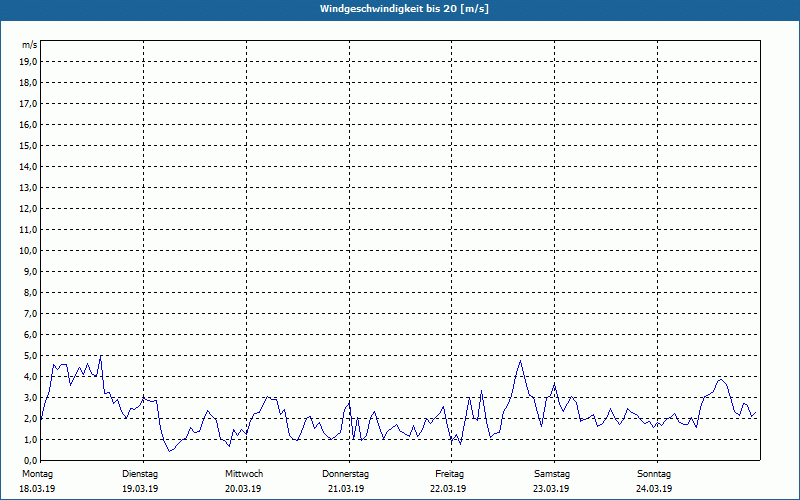Click the date 18.03.19
This screenshot has width=800, height=500.
pyautogui.click(x=37, y=489)
